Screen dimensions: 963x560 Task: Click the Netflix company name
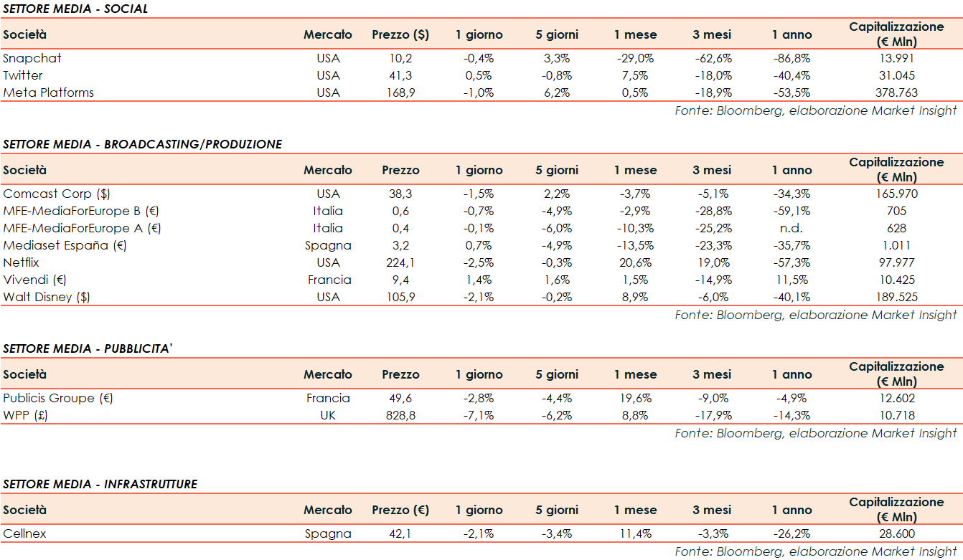(x=21, y=262)
